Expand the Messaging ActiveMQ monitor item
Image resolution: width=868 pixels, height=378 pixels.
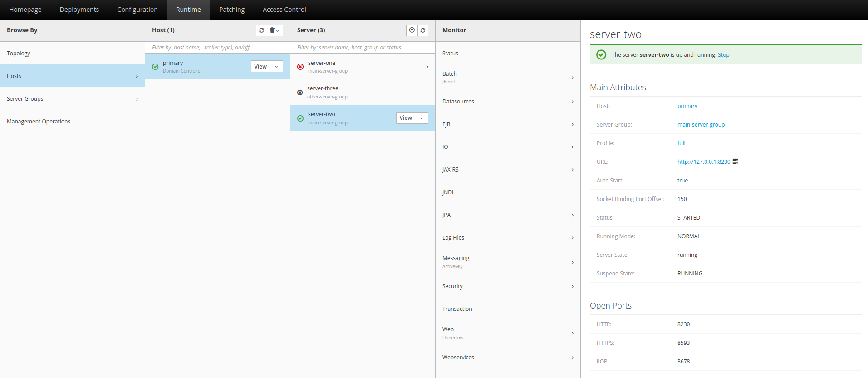click(x=507, y=262)
